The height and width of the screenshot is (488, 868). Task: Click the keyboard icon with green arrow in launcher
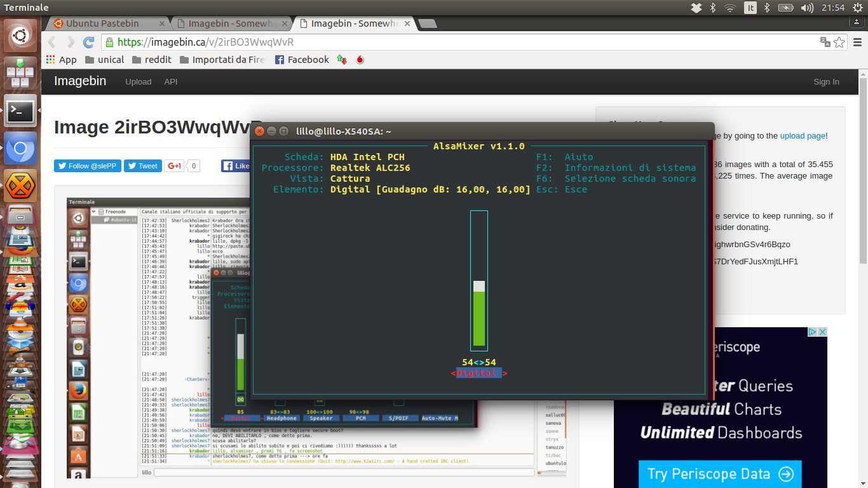click(x=21, y=74)
